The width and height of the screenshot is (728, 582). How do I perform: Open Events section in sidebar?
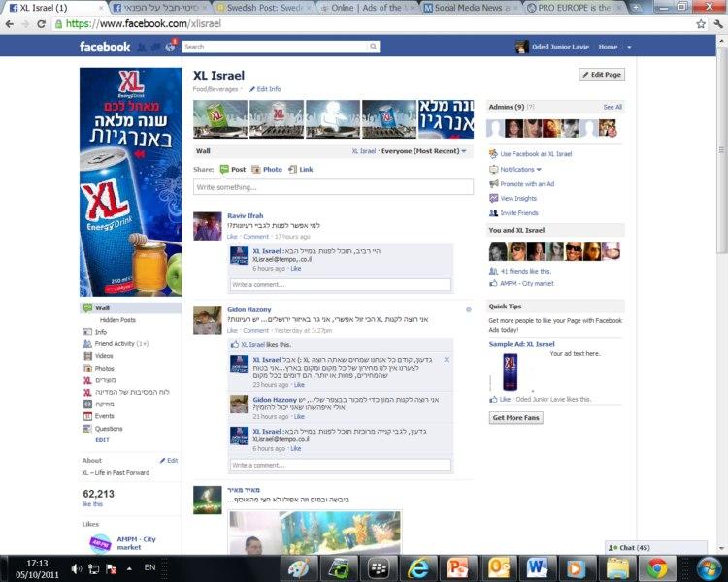coord(98,416)
